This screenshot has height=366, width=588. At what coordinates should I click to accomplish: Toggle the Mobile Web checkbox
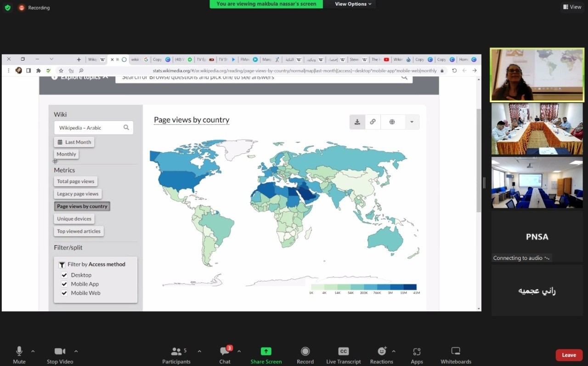[64, 293]
